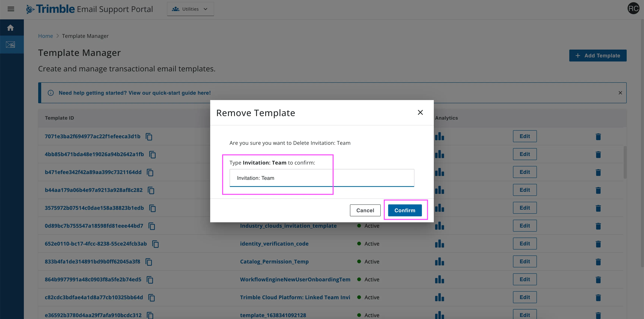Screen dimensions: 644x319
Task: Copy template ID 7071e3ba2f694977ac22f1efeeca3d1b
Action: (x=149, y=137)
